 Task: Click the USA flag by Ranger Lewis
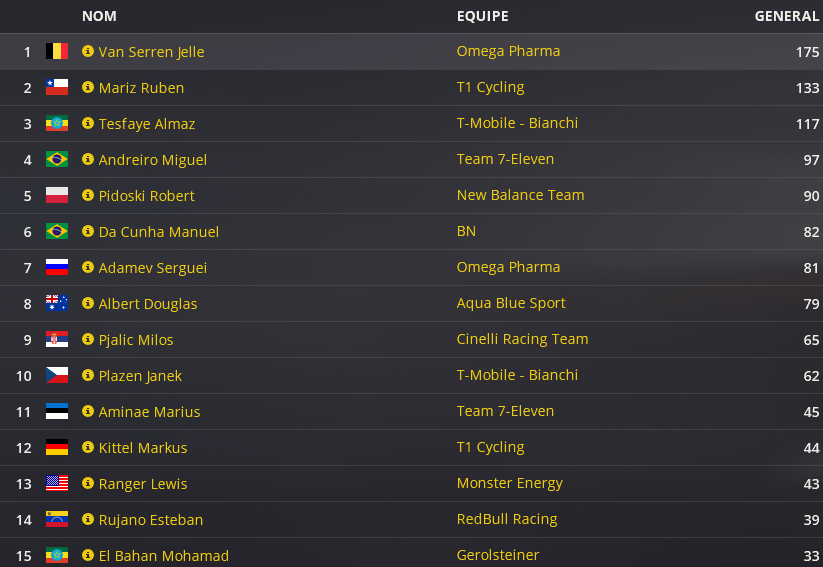pos(57,483)
